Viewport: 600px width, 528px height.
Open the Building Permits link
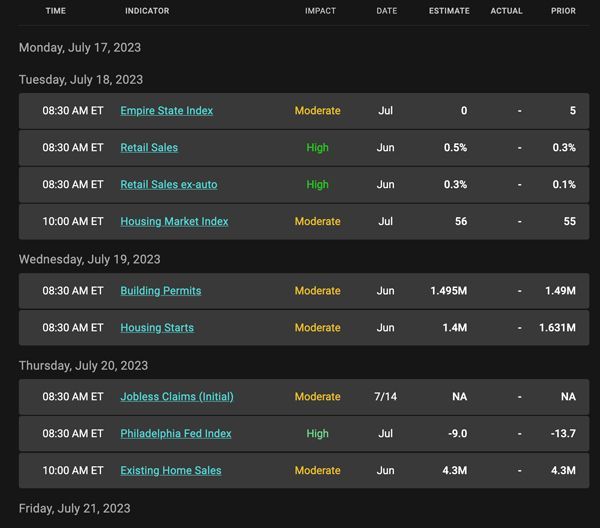tap(161, 291)
